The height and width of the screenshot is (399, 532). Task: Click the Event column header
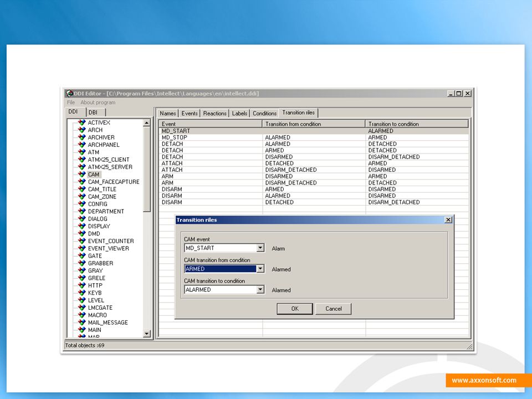(x=211, y=124)
